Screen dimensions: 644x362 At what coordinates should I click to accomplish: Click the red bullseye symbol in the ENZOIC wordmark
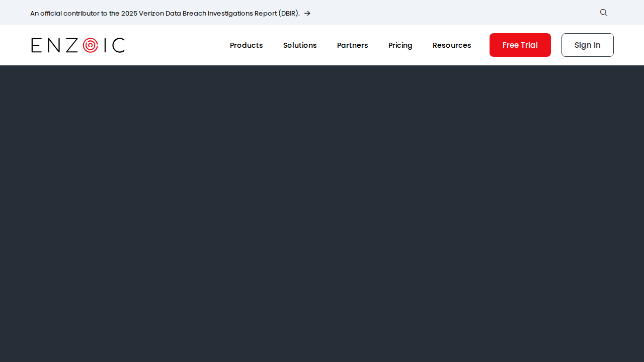click(x=91, y=45)
